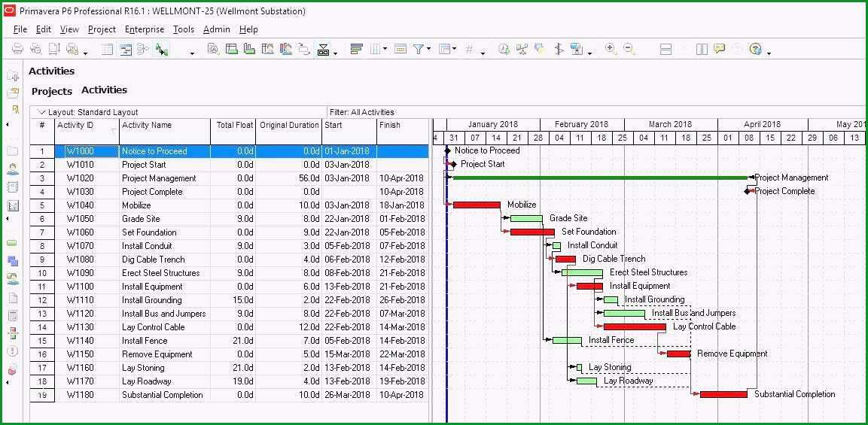Viewport: 868px width, 425px height.
Task: Click the Level Resources icon
Action: point(522,49)
